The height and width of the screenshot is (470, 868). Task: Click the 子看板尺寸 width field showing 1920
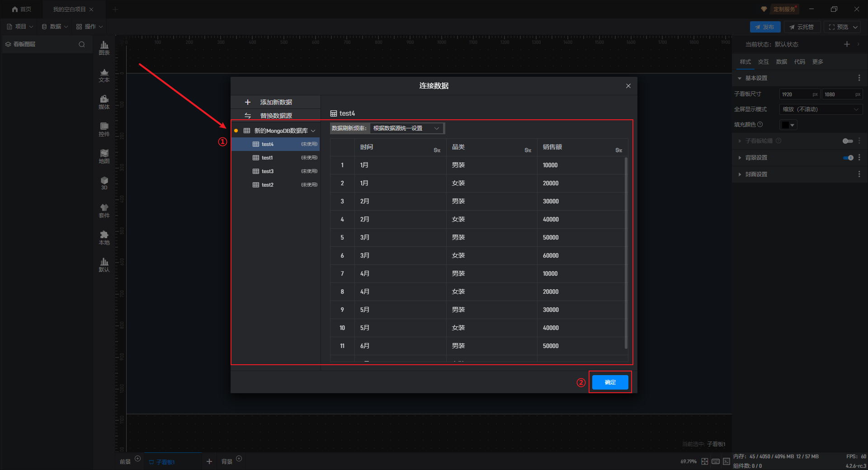pos(800,94)
